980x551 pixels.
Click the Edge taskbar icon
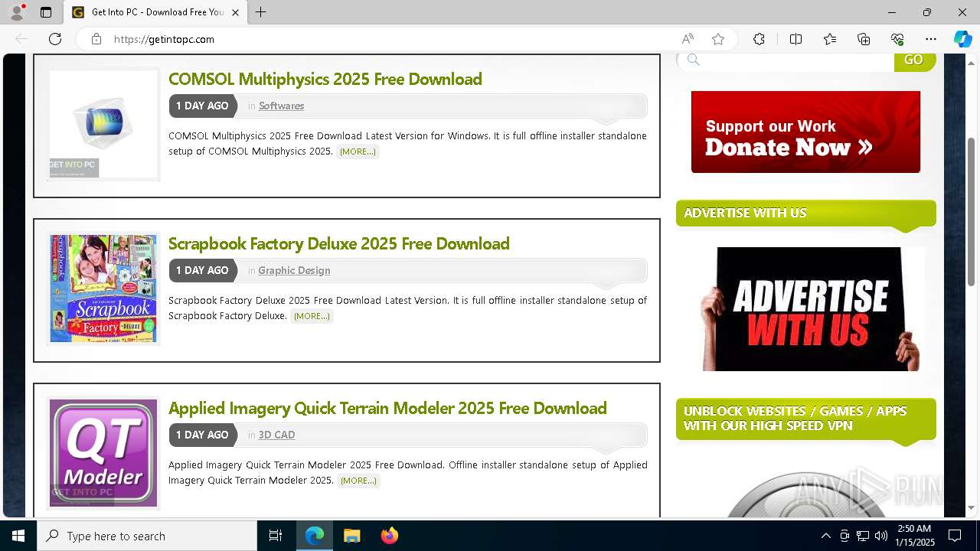[x=315, y=536]
